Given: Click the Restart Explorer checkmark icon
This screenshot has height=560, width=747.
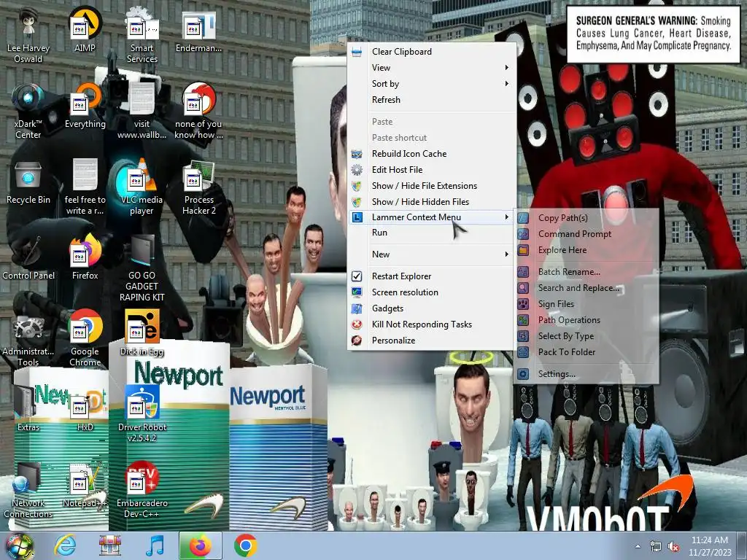Looking at the screenshot, I should (x=356, y=276).
